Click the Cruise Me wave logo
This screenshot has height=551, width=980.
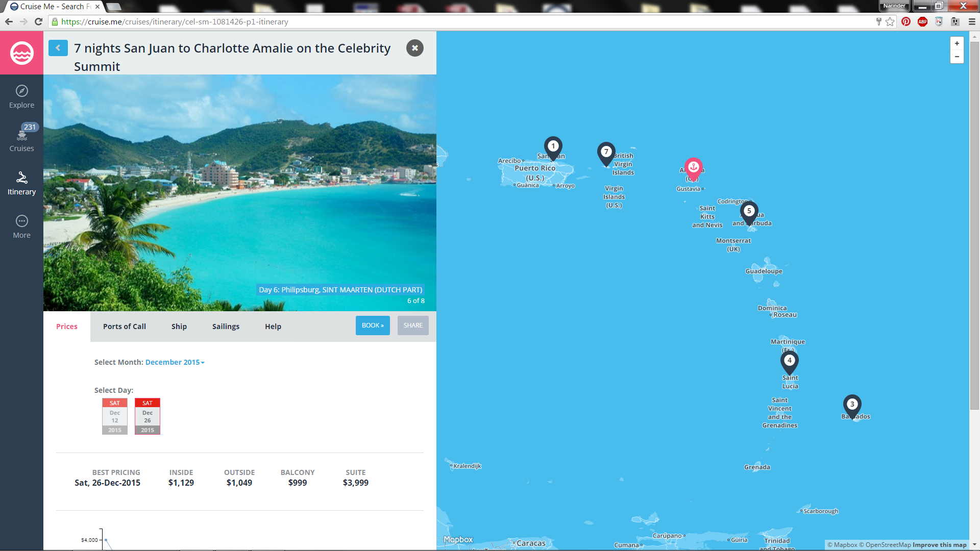click(21, 53)
